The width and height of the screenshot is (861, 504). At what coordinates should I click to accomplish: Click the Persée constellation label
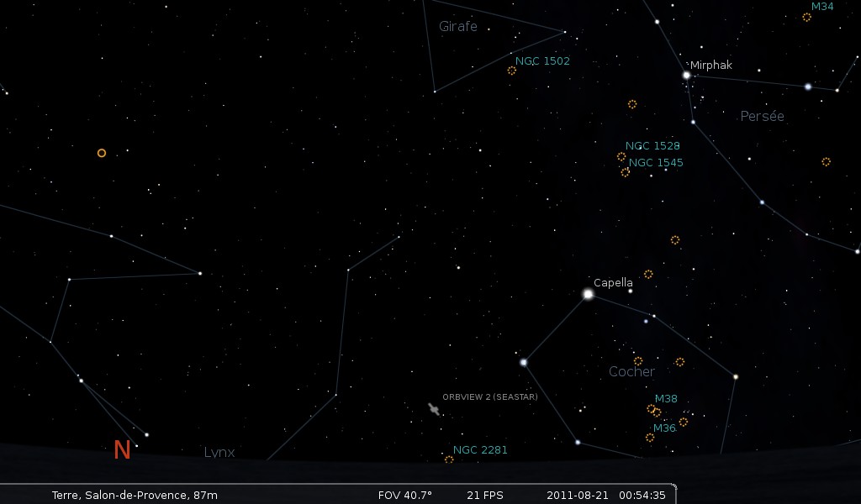pos(762,116)
